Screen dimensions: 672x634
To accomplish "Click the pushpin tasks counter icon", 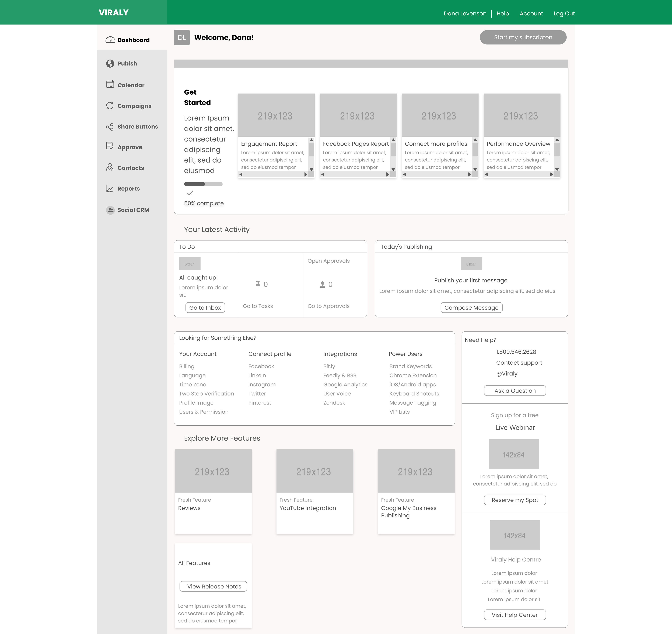I will coord(258,285).
